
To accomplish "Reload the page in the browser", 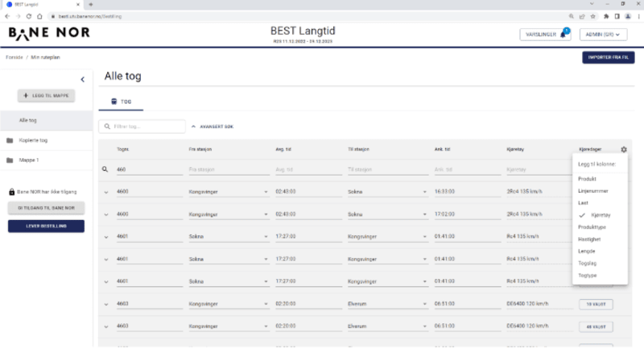I will click(x=29, y=16).
